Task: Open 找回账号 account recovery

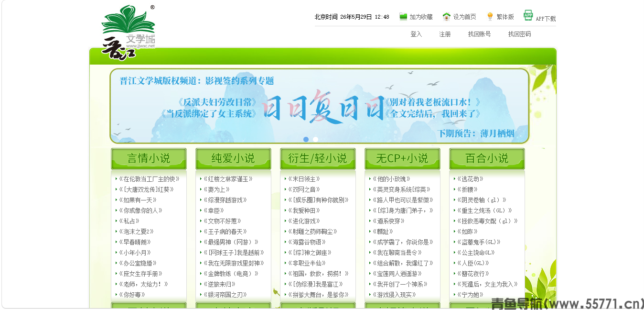Action: tap(479, 34)
